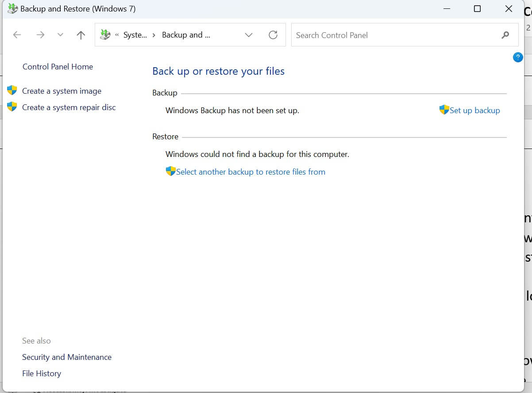Open the recent locations dropdown arrow
Screen dimensions: 532x393
[61, 35]
